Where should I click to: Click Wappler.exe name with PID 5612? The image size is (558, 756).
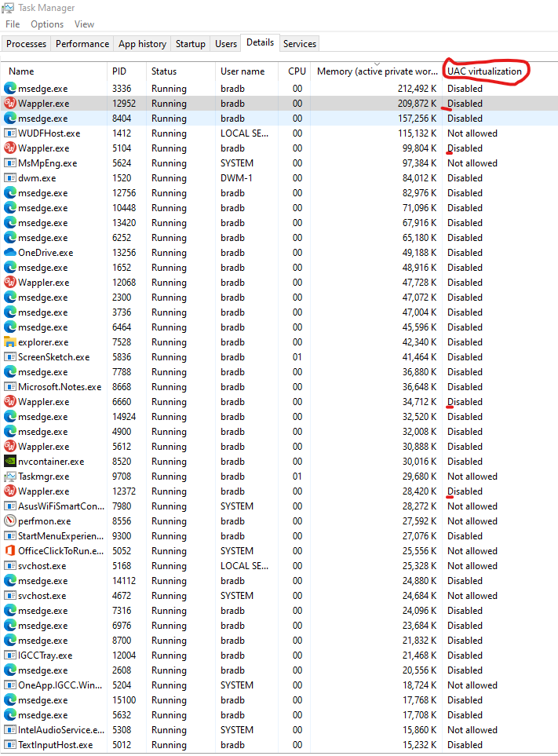(43, 447)
